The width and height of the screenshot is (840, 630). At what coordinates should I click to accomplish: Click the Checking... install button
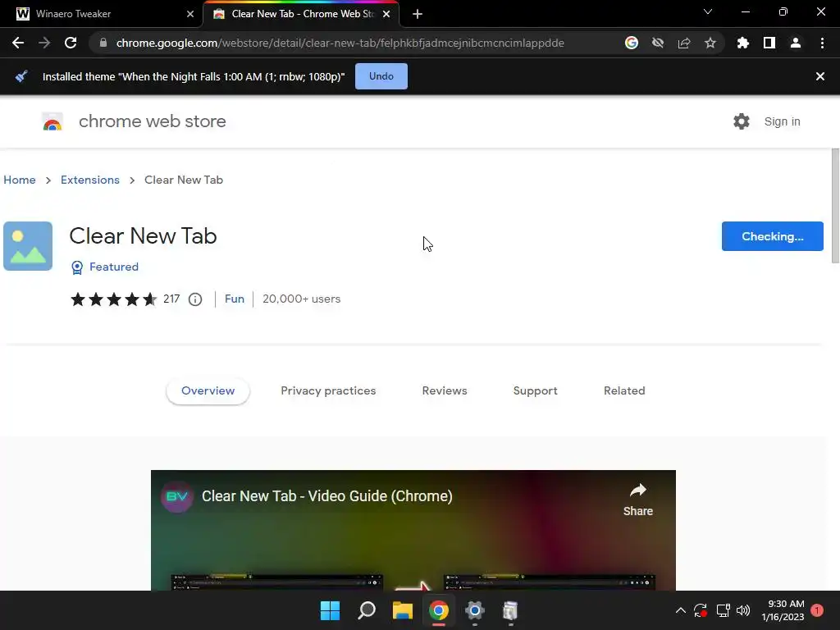click(x=772, y=236)
